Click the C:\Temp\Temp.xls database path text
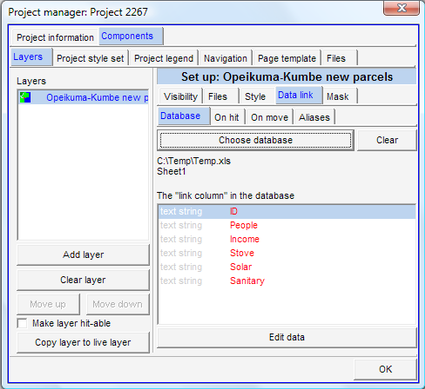This screenshot has height=389, width=425. [194, 161]
